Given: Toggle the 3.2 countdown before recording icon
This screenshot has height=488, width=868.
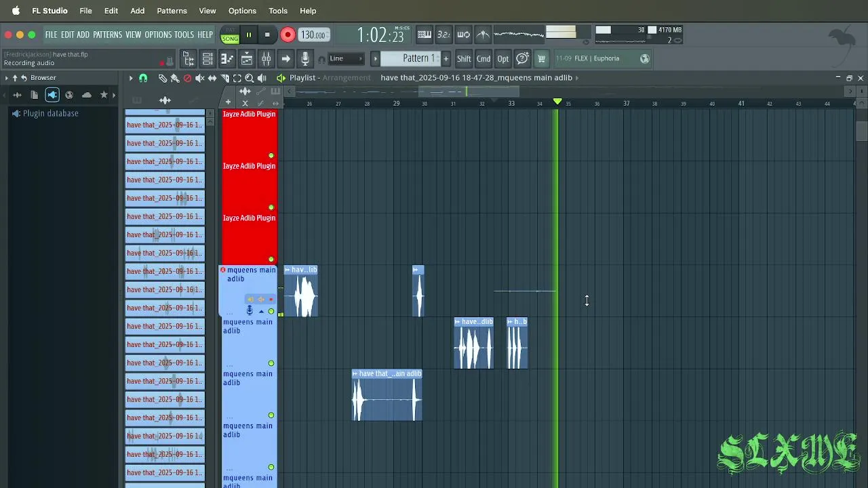Looking at the screenshot, I should pyautogui.click(x=443, y=35).
